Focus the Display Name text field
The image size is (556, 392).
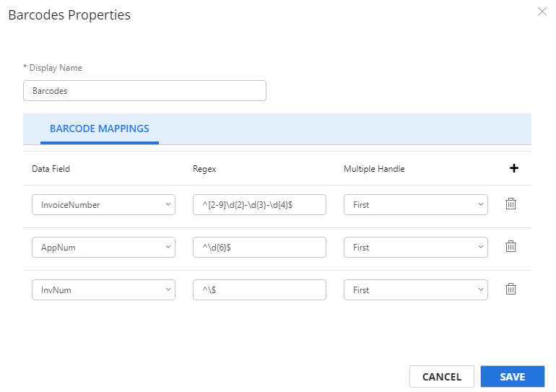point(144,90)
